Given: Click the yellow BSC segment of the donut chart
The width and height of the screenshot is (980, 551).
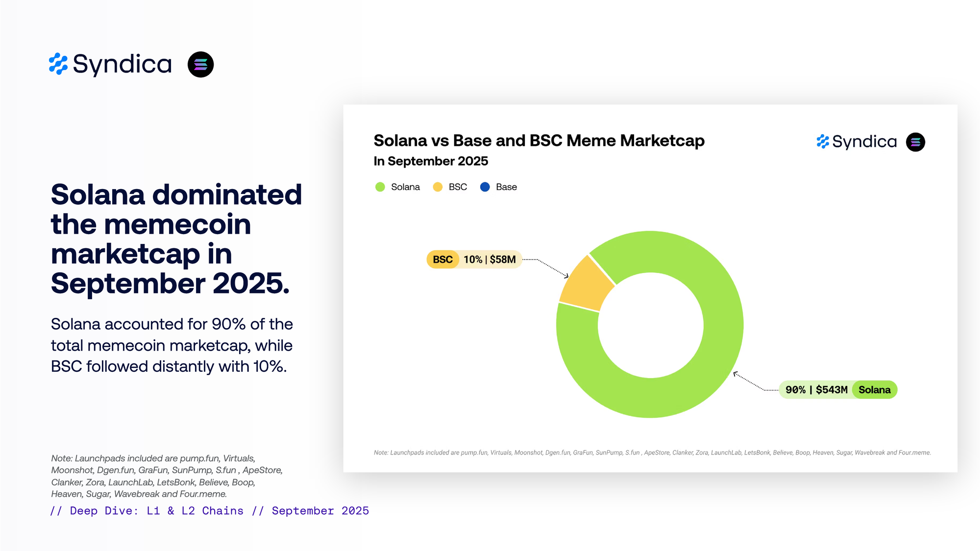Looking at the screenshot, I should (x=588, y=285).
